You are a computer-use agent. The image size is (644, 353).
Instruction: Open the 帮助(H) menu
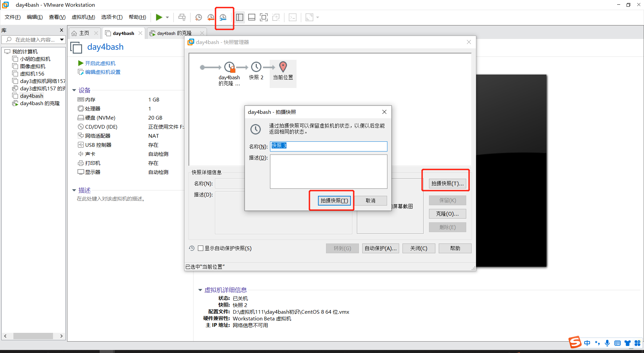[138, 17]
